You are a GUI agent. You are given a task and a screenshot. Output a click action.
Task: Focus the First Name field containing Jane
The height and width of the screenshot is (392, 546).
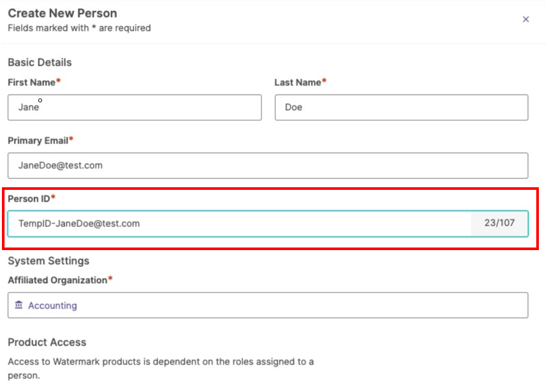coord(135,108)
